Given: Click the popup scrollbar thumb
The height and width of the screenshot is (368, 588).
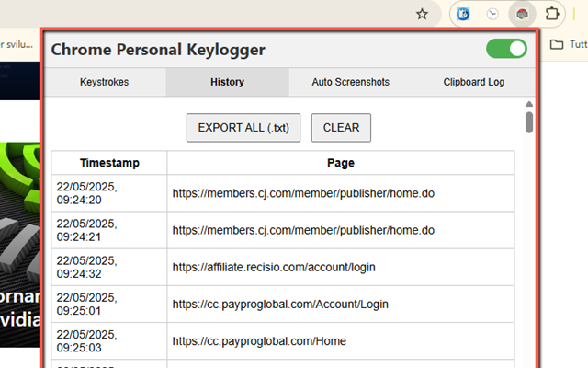Looking at the screenshot, I should click(x=529, y=122).
